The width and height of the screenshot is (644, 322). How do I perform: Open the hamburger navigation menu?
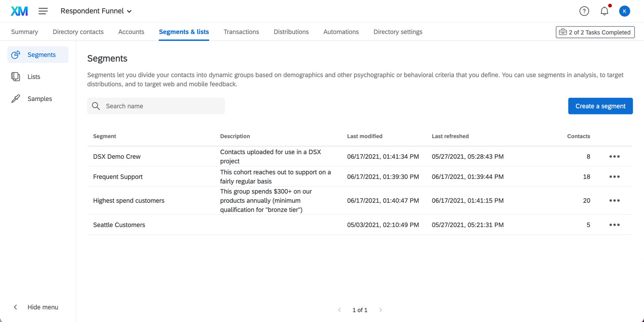tap(43, 11)
